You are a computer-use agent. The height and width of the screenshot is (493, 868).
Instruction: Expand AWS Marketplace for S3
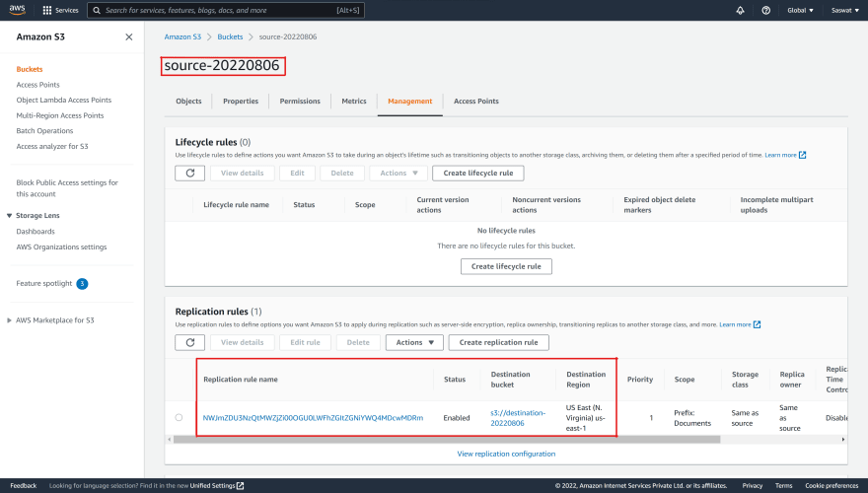pos(9,320)
